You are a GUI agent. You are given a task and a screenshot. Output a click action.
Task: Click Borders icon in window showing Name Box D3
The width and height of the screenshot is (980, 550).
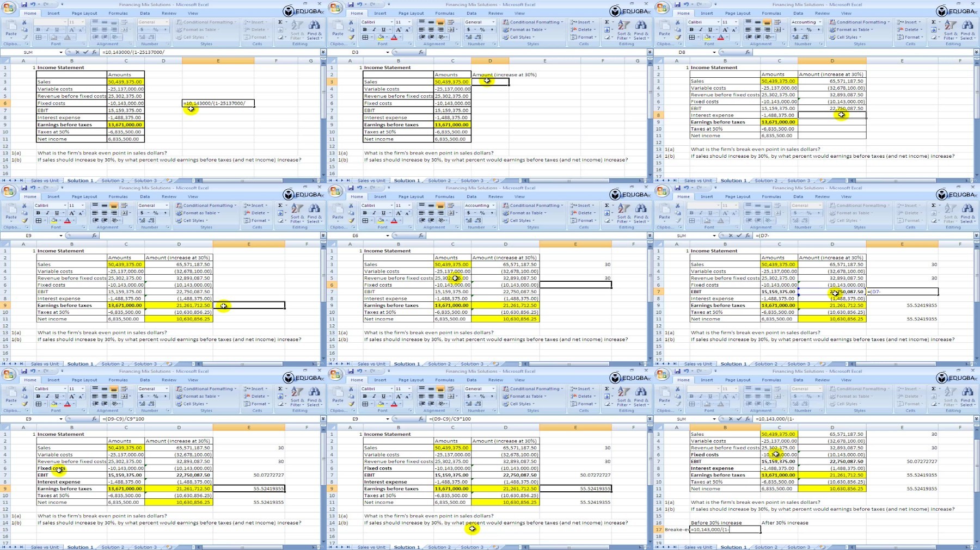click(x=365, y=38)
